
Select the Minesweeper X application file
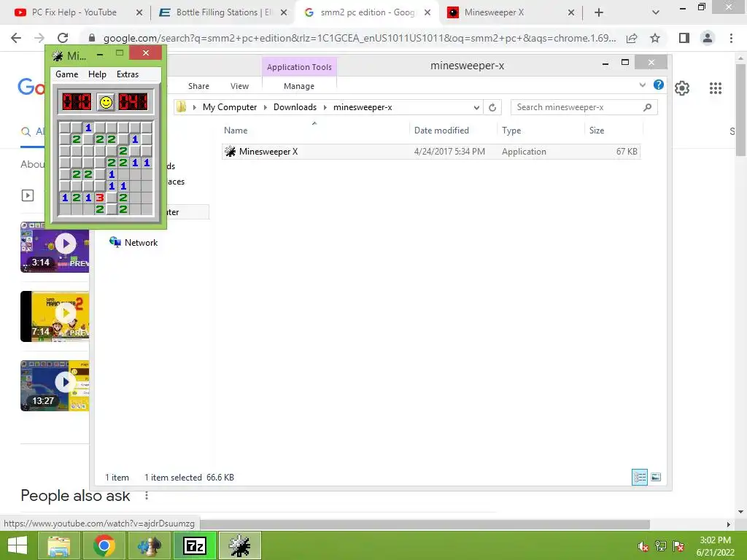431,152
